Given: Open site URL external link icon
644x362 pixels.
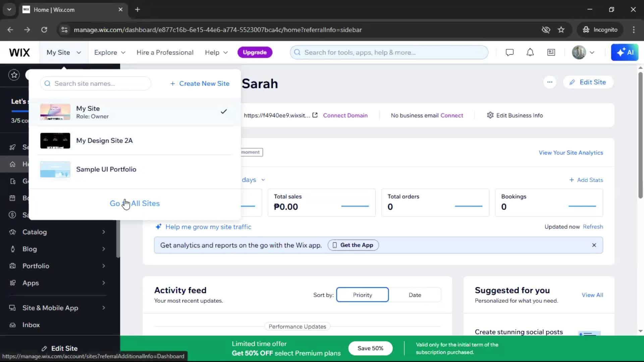Looking at the screenshot, I should coord(315,115).
